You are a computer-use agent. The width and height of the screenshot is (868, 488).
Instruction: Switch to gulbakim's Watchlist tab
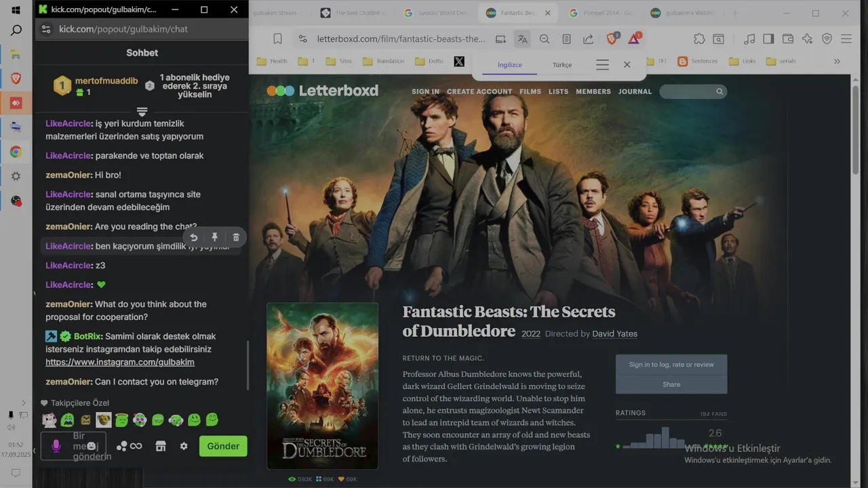tap(684, 13)
